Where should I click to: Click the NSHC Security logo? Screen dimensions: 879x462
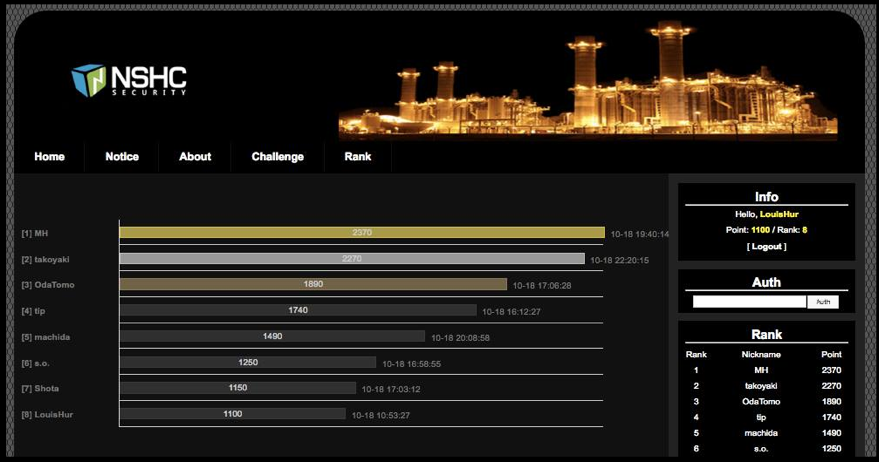coord(129,80)
